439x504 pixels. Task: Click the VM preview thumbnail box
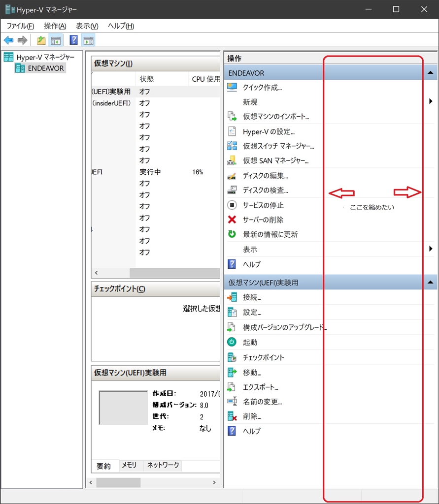123,408
